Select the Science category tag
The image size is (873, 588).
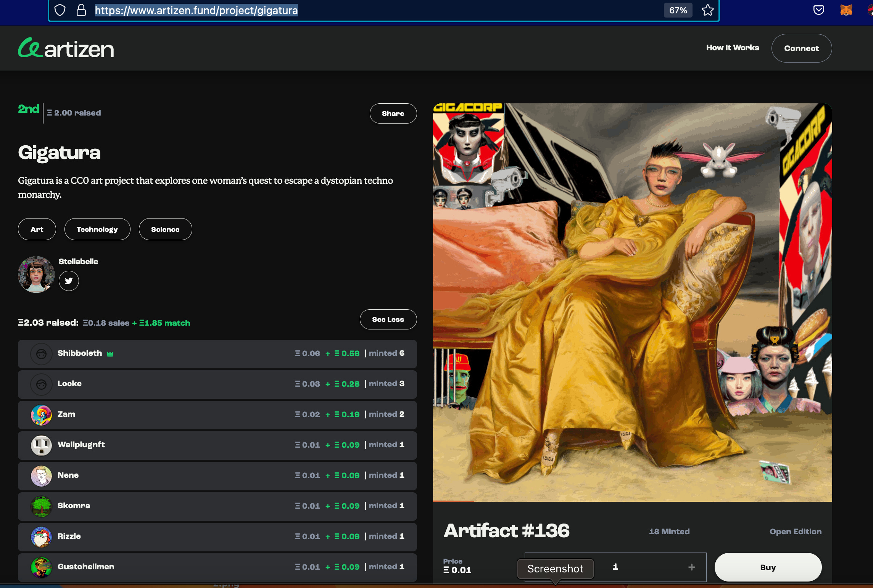point(165,229)
